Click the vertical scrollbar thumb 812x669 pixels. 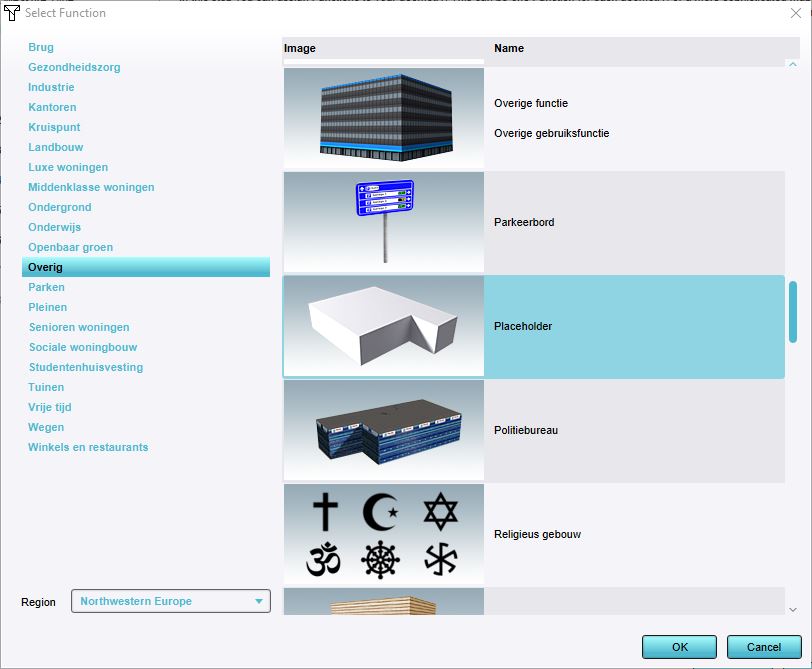tap(793, 311)
